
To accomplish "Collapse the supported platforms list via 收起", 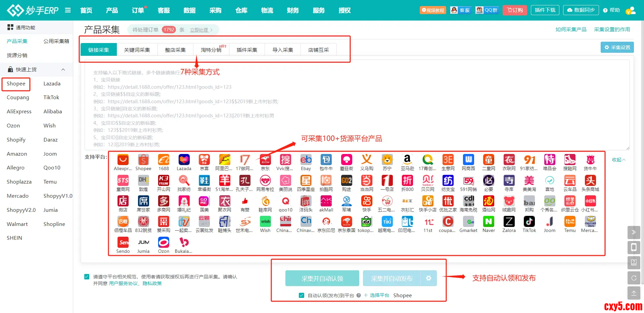I will click(x=618, y=160).
